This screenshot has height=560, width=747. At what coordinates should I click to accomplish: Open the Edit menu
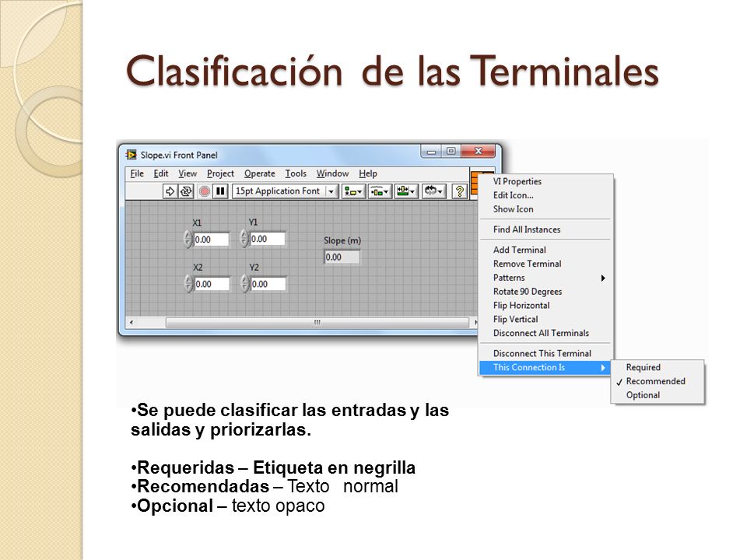tap(161, 173)
